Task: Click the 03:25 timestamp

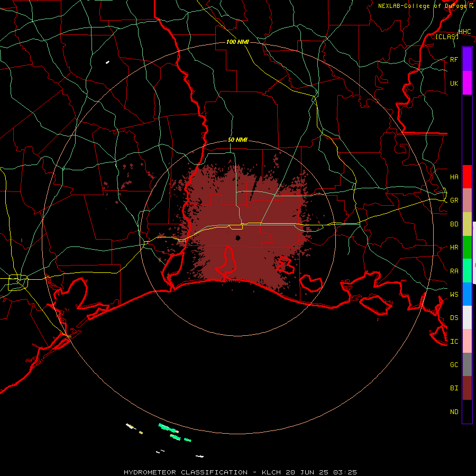Action: [346, 472]
